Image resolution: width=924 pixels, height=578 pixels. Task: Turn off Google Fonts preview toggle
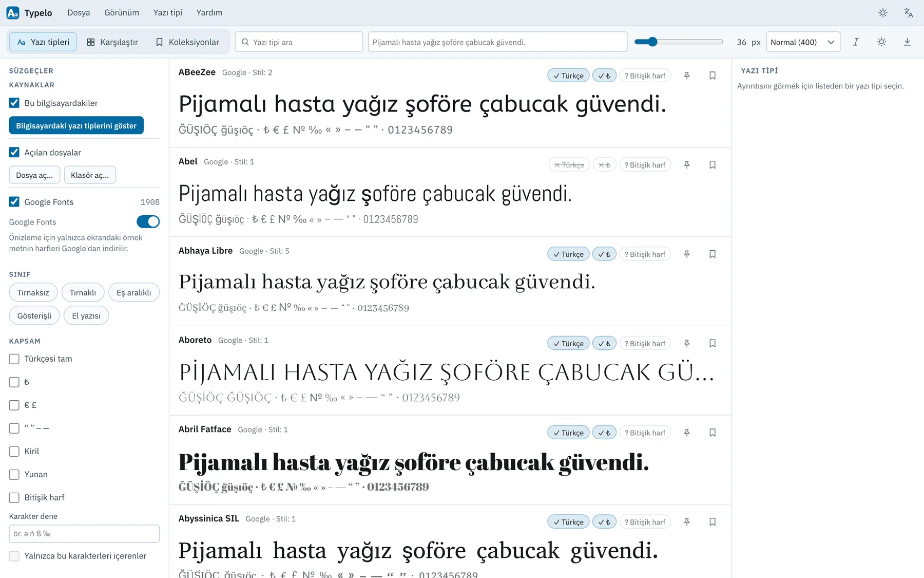tap(148, 221)
